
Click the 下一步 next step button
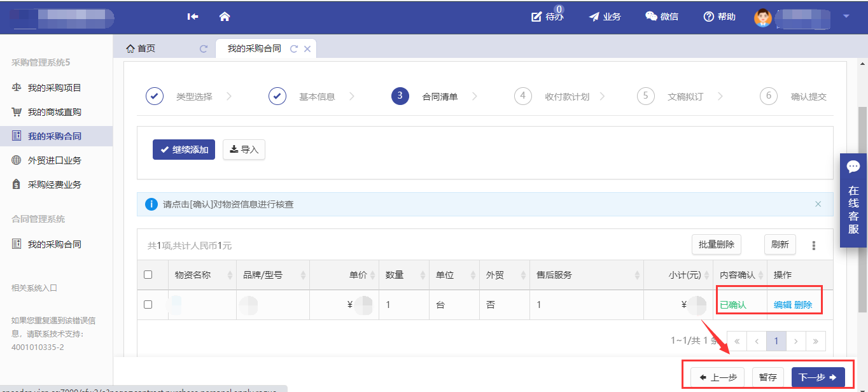pyautogui.click(x=818, y=377)
